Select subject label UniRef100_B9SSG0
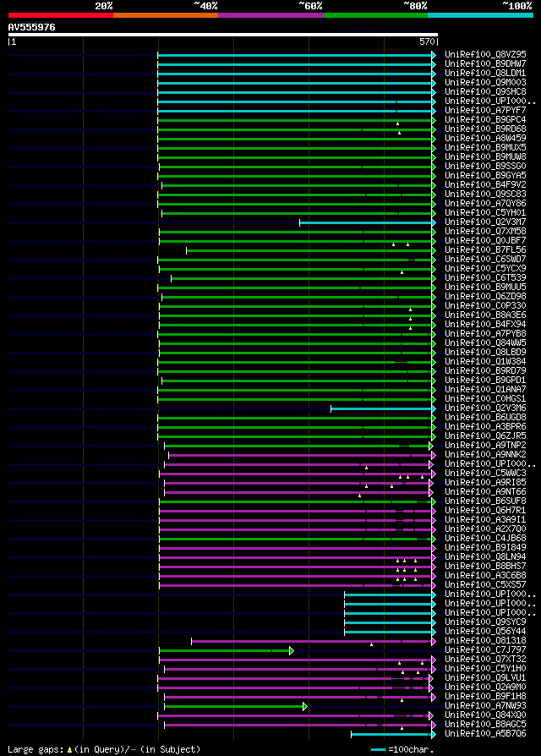This screenshot has width=541, height=756. click(x=485, y=167)
